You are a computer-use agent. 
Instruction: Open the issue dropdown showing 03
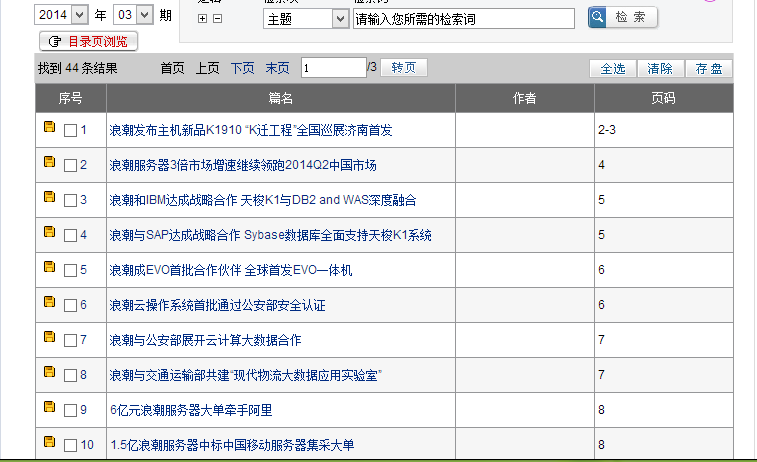coord(133,15)
